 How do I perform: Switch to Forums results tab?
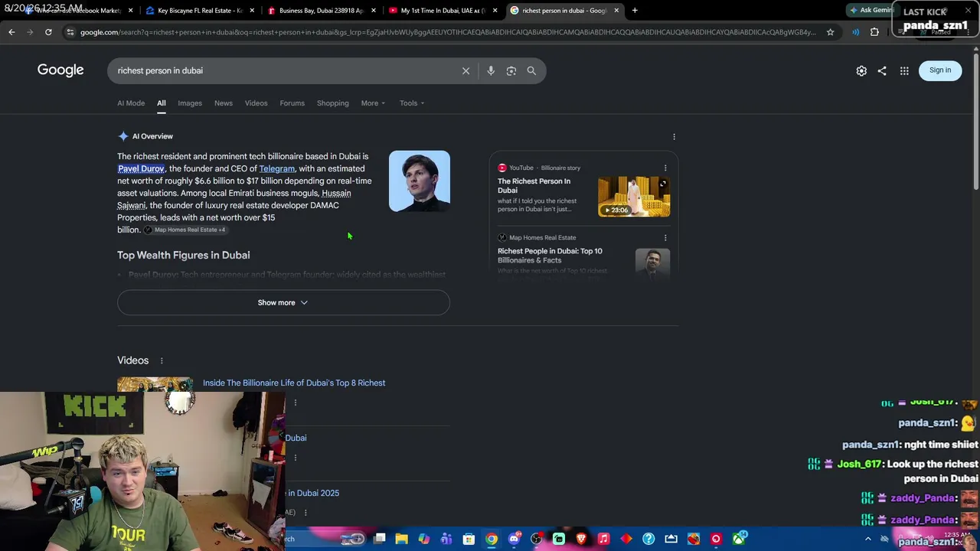292,103
